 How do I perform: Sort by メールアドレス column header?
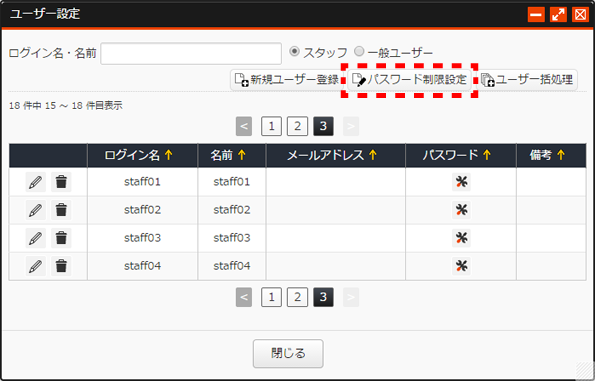(331, 155)
